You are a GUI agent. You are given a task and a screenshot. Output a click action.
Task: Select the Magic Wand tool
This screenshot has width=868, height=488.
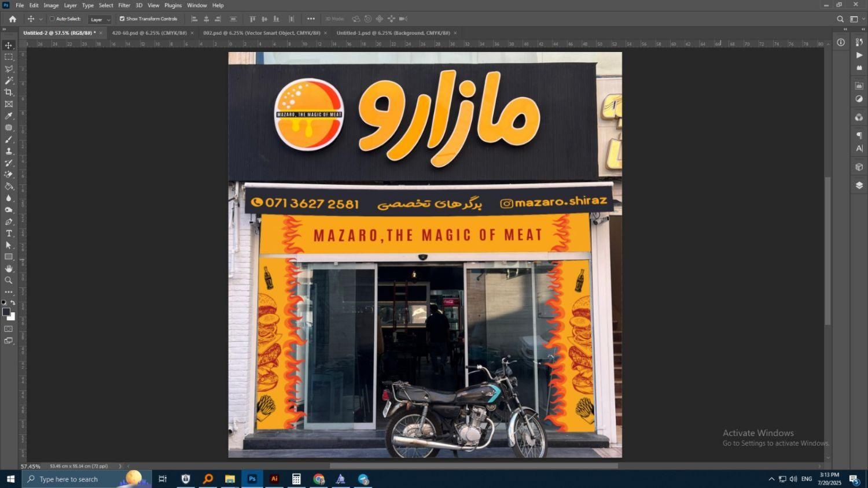click(9, 80)
